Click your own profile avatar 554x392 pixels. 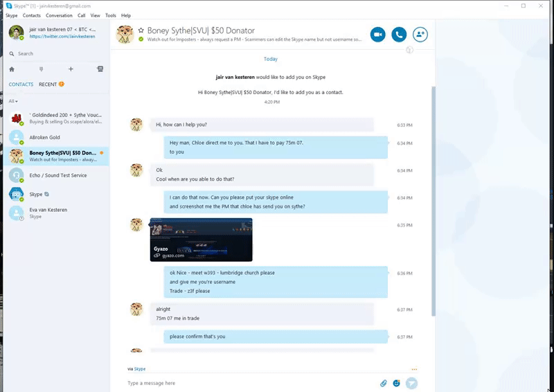(16, 33)
